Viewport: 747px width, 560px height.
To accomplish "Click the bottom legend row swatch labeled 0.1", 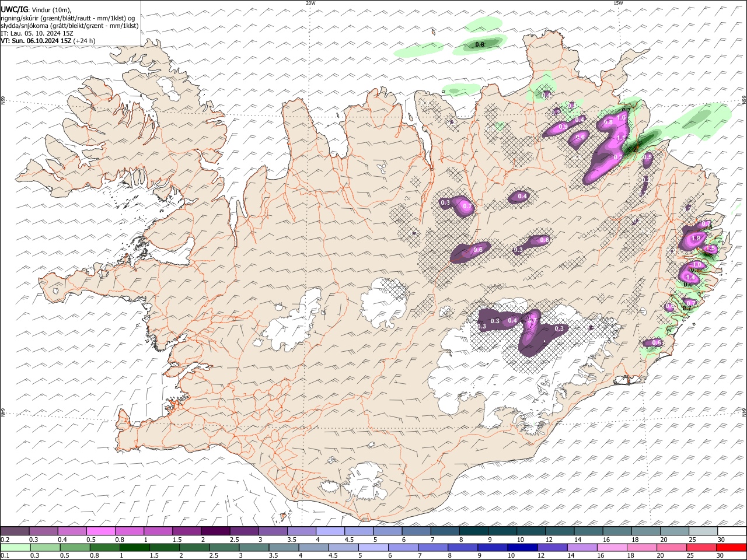I will coord(15,548).
